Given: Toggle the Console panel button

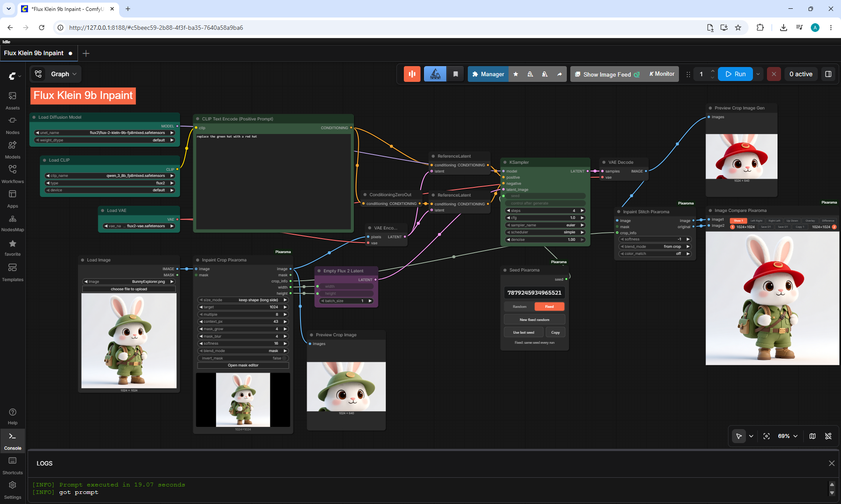Looking at the screenshot, I should [x=13, y=441].
